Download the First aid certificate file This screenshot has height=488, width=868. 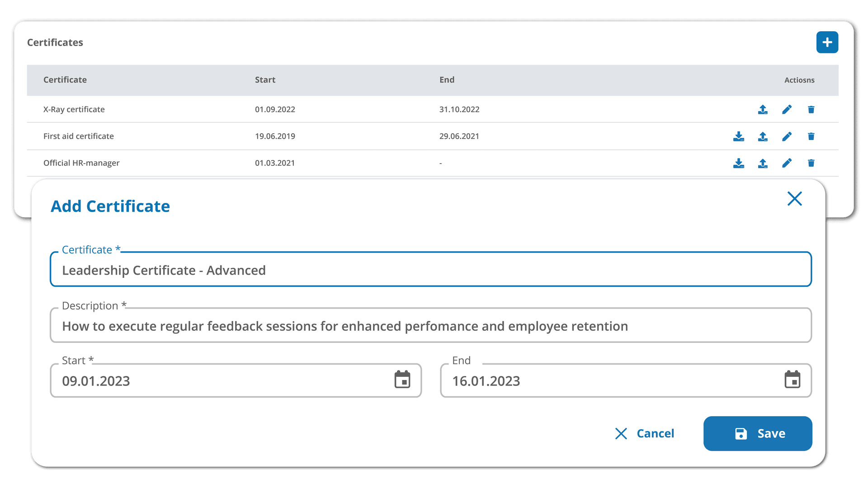click(x=739, y=136)
